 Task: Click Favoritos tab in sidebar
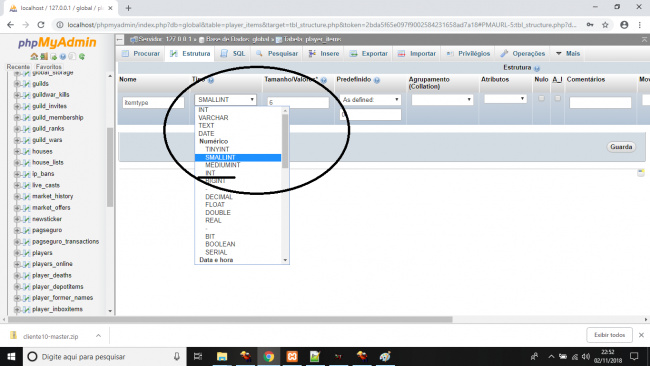[x=49, y=67]
